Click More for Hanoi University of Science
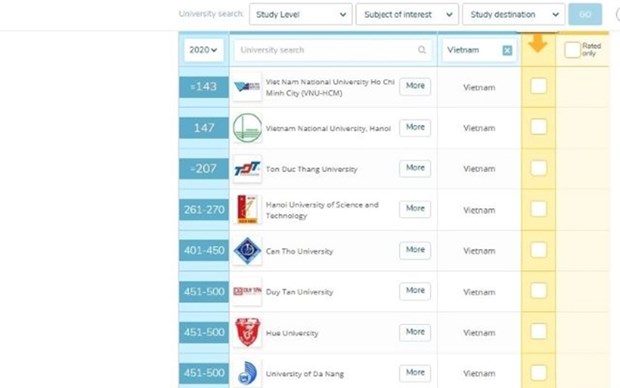 pyautogui.click(x=415, y=209)
